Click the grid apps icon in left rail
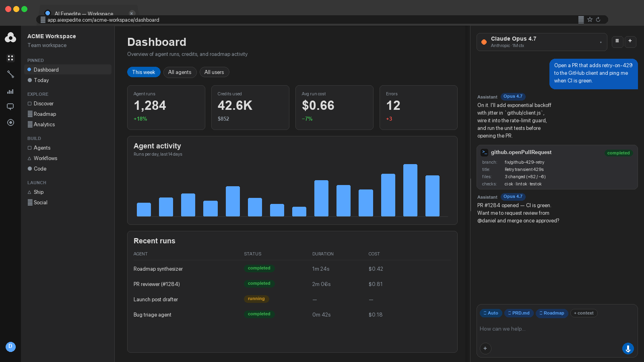Screen dimensions: 644x362 tap(10, 58)
